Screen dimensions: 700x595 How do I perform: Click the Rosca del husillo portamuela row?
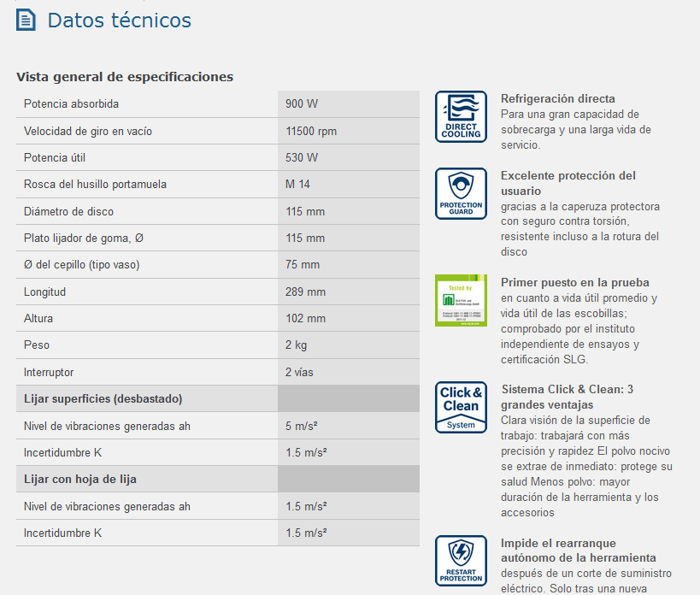(x=95, y=185)
